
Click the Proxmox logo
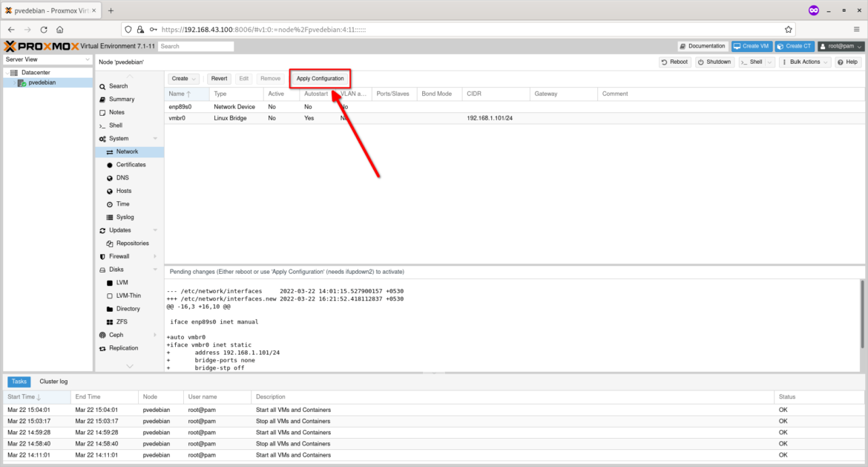(x=42, y=47)
